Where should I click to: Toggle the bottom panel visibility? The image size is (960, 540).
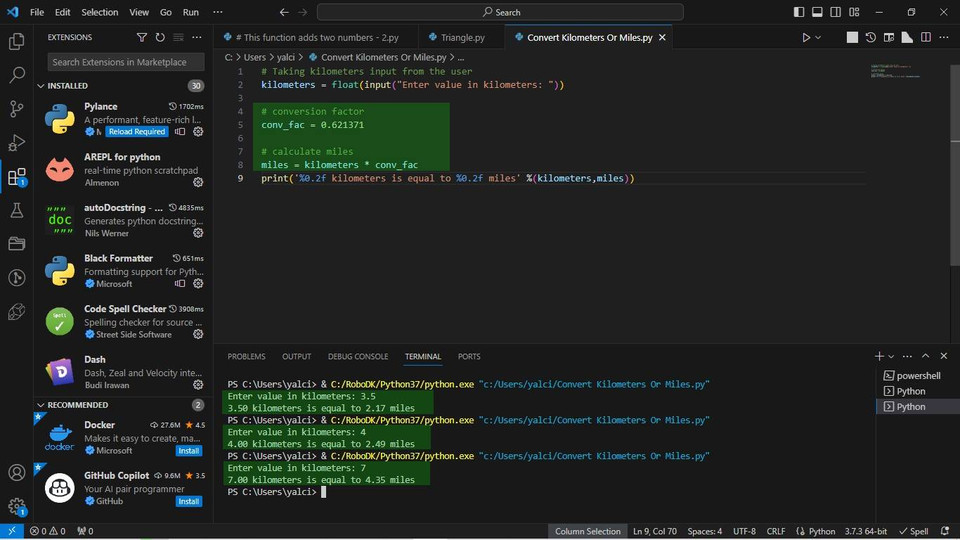(x=817, y=12)
